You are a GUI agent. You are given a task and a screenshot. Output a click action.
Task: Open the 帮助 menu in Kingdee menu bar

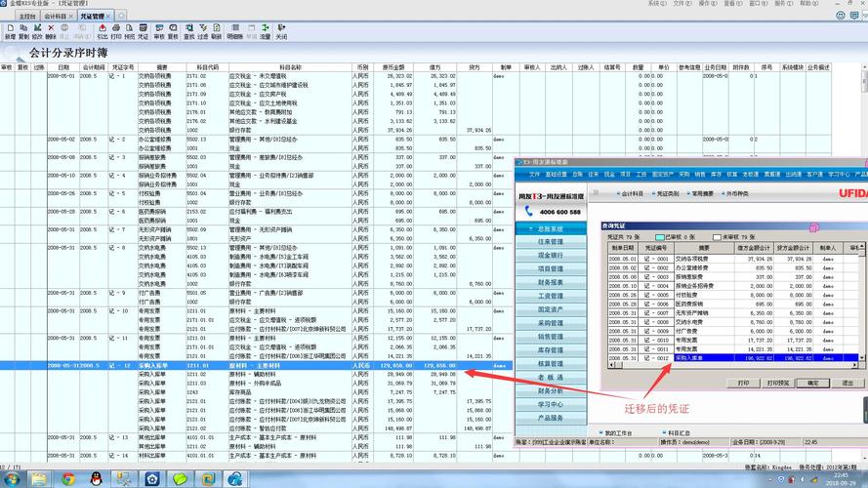tap(808, 3)
